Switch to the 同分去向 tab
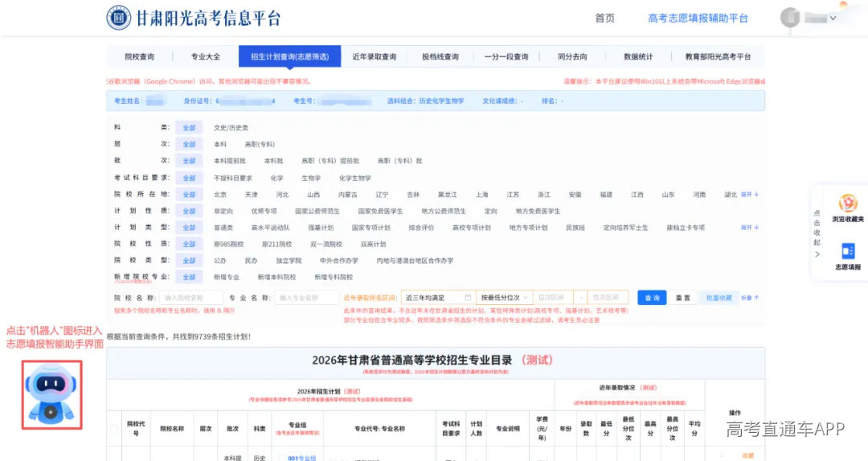Viewport: 868px width, 461px height. 572,56
